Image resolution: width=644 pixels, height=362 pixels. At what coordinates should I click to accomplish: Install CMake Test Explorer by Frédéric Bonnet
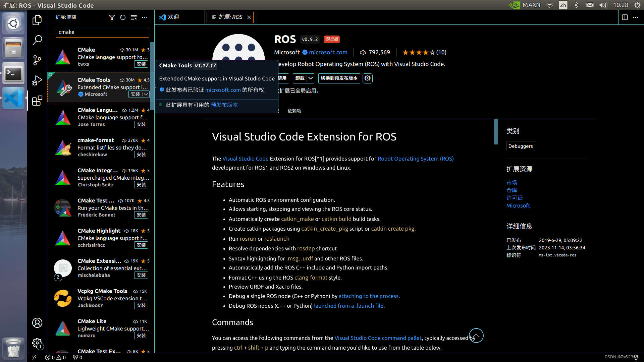click(x=141, y=215)
